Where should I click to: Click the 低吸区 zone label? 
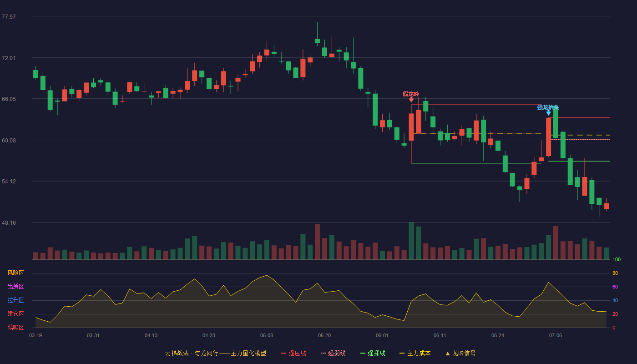pos(15,327)
